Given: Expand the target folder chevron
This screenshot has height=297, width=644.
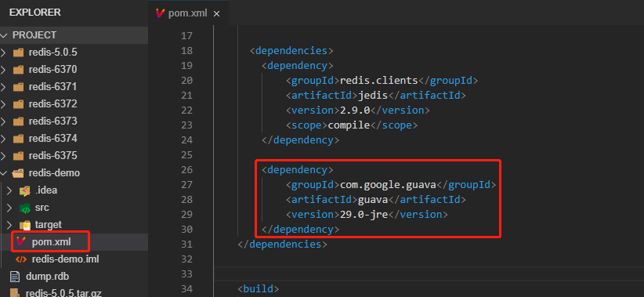Looking at the screenshot, I should coord(10,225).
